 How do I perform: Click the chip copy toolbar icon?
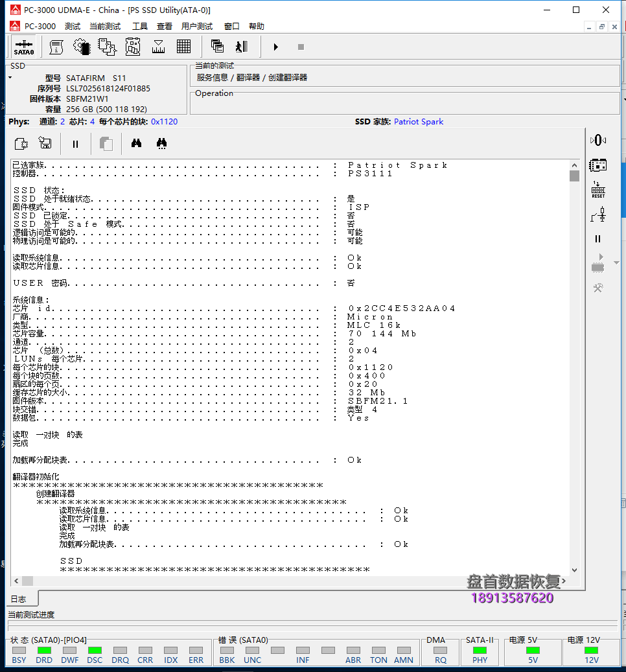(x=107, y=47)
